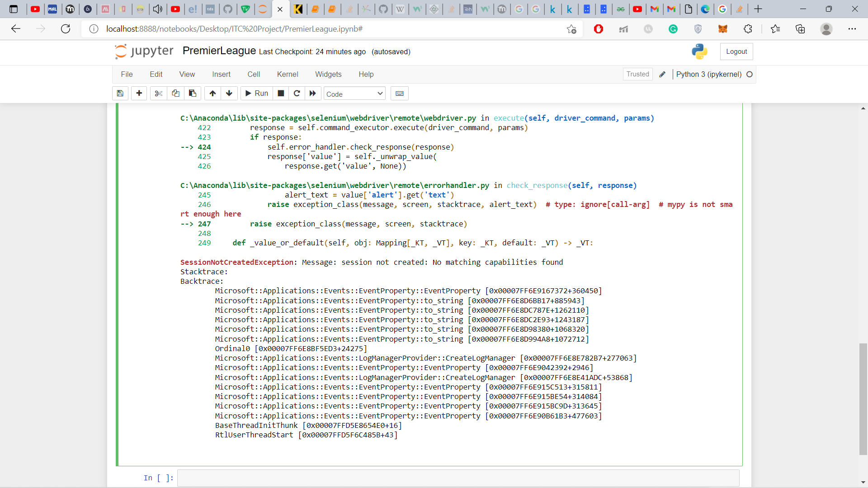Save and checkpoint the notebook
Screen dimensions: 868x488
(120, 94)
